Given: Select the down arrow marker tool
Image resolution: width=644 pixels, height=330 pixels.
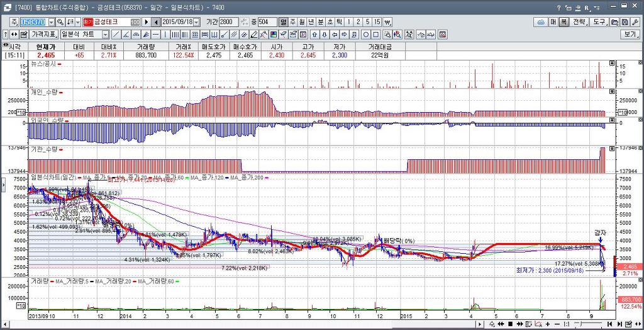Looking at the screenshot, I should 325,35.
